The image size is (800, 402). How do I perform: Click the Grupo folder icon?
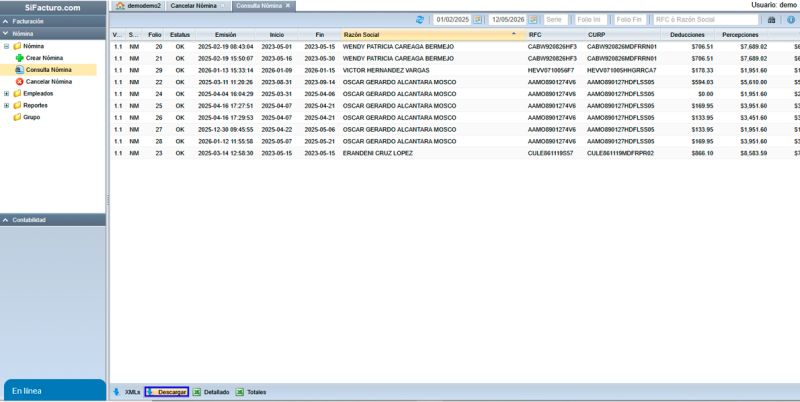pyautogui.click(x=17, y=117)
